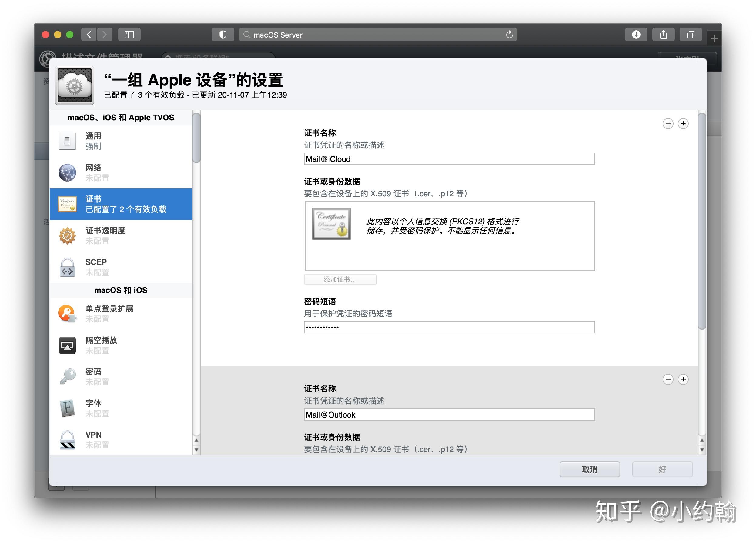This screenshot has width=756, height=543.
Task: Open the 单点登录扩展 payload
Action: pyautogui.click(x=67, y=314)
